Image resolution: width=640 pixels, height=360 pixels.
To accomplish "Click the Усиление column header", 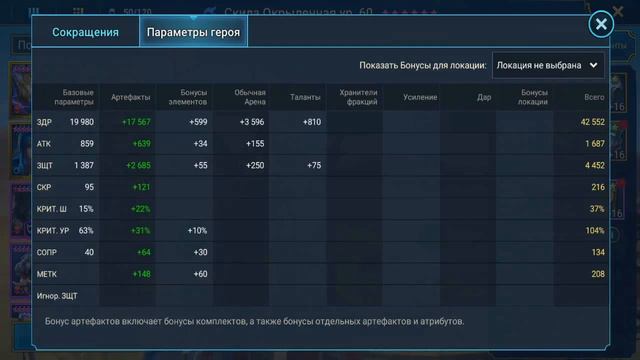I will (420, 97).
